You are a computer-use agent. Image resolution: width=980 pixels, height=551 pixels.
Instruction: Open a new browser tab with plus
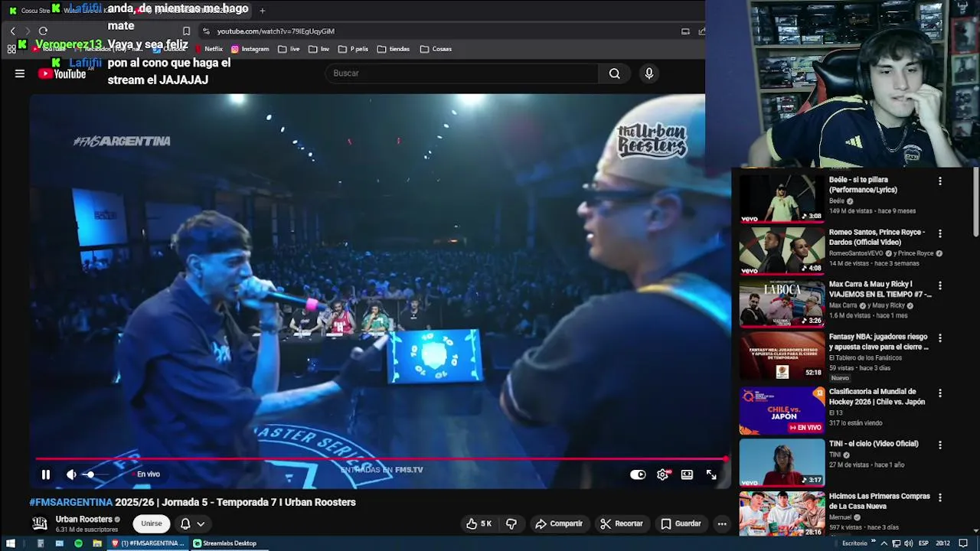coord(263,11)
